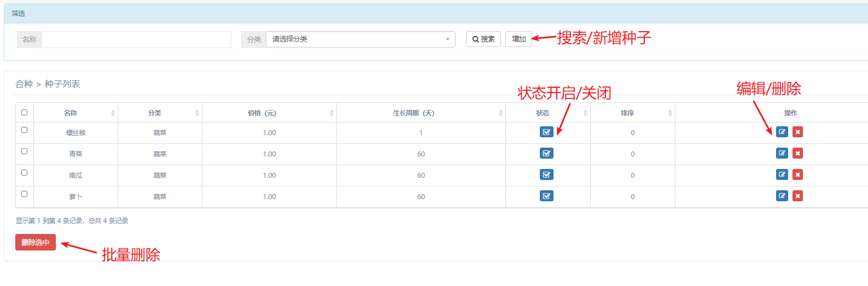Click the red 删除选中 button
Screen dimensions: 868x286
click(36, 242)
